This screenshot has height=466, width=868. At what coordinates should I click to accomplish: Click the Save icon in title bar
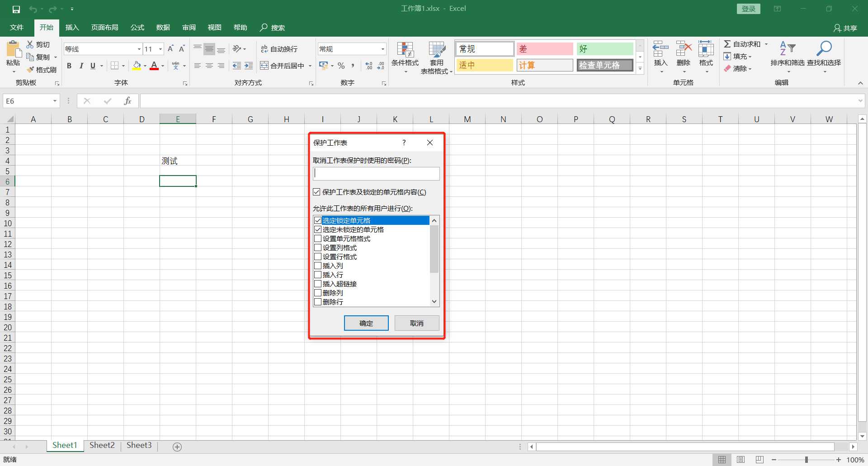click(16, 9)
